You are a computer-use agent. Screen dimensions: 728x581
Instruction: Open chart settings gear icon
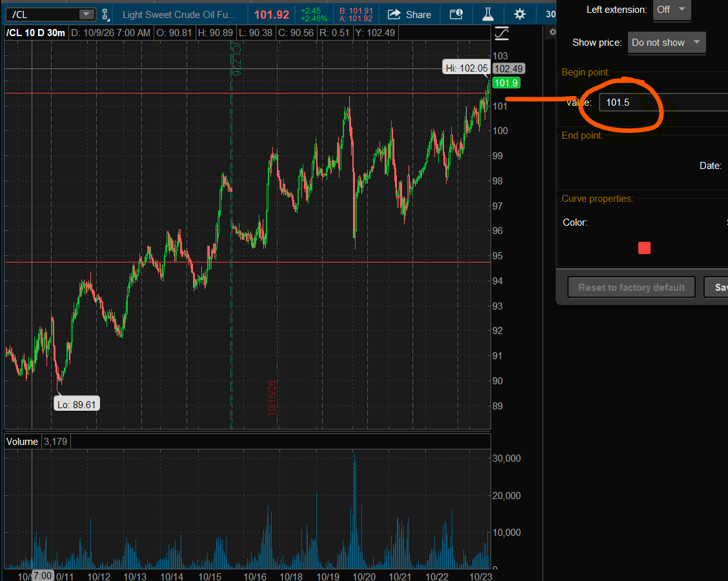[520, 14]
